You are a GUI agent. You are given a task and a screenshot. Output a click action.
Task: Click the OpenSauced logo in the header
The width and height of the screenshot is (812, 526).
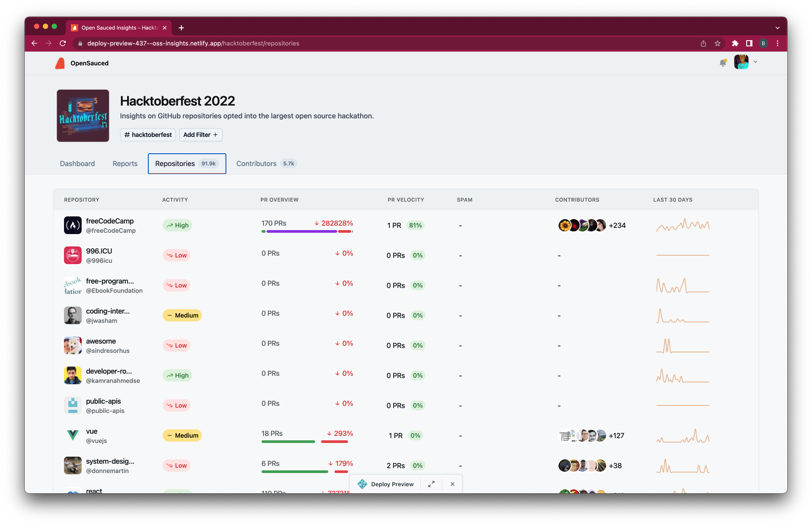pyautogui.click(x=60, y=63)
